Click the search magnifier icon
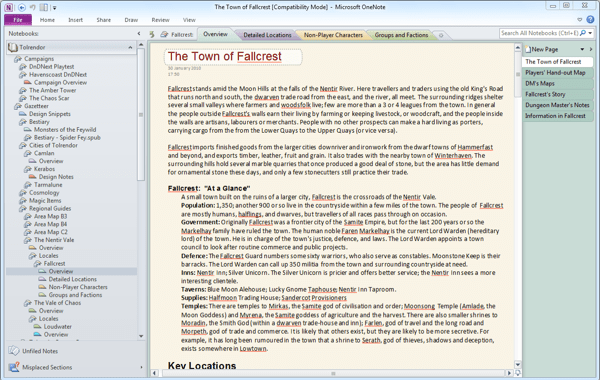The height and width of the screenshot is (380, 600). 583,33
